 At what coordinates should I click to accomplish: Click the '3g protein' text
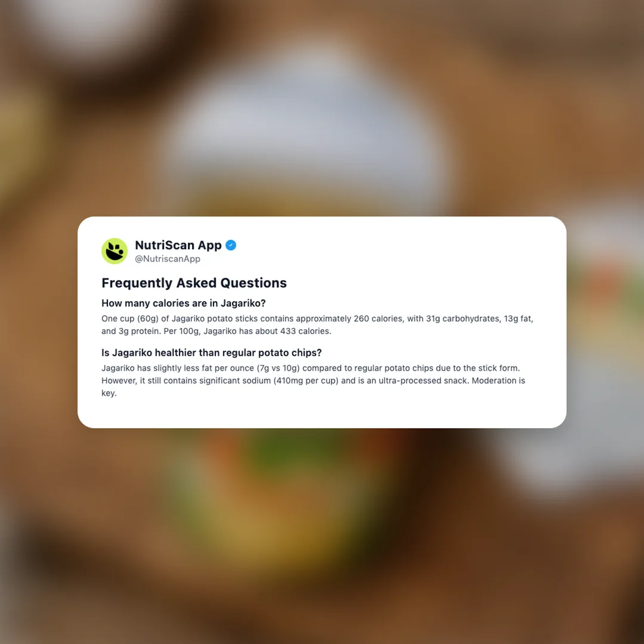(139, 331)
